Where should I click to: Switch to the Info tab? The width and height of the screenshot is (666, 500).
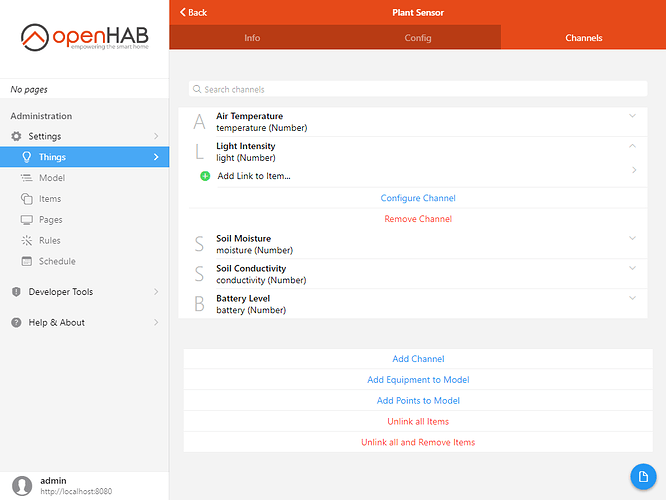[x=252, y=38]
